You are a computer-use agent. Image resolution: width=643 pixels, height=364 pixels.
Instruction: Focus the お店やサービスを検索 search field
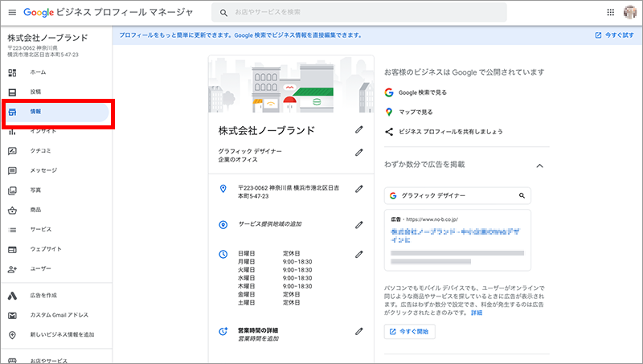click(x=358, y=12)
